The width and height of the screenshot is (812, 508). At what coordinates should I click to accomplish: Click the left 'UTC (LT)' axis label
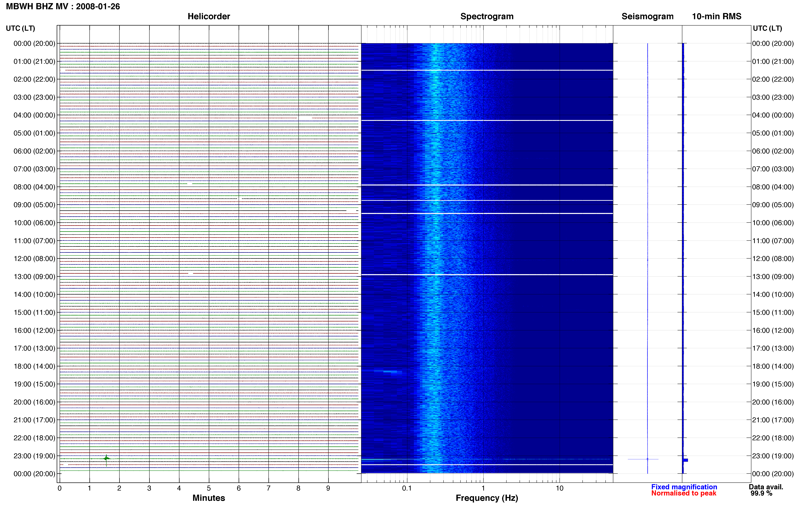click(x=21, y=28)
